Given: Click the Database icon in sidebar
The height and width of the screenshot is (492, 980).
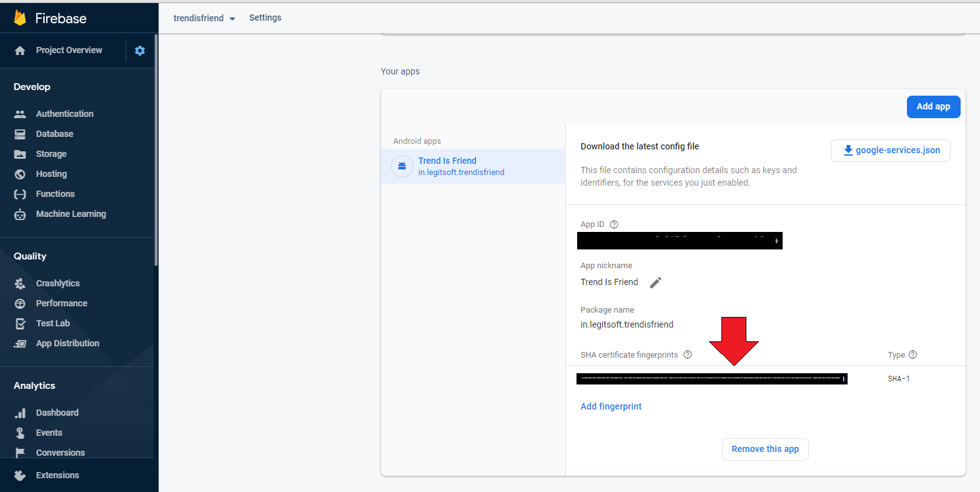Looking at the screenshot, I should (20, 134).
